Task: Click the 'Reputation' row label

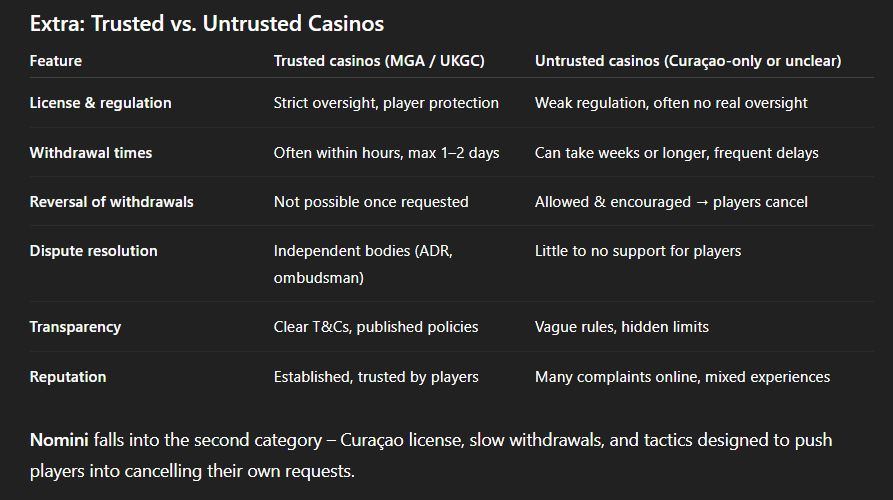Action: pos(68,377)
